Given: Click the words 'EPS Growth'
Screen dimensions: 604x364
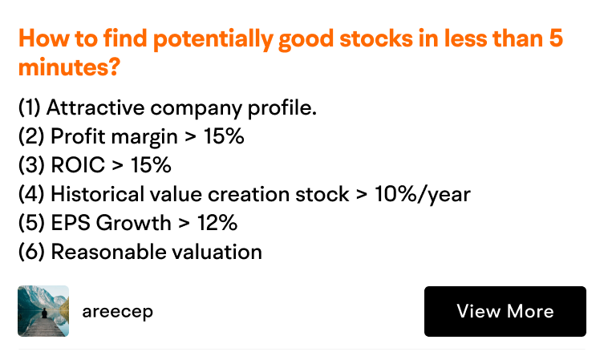Looking at the screenshot, I should (111, 224).
